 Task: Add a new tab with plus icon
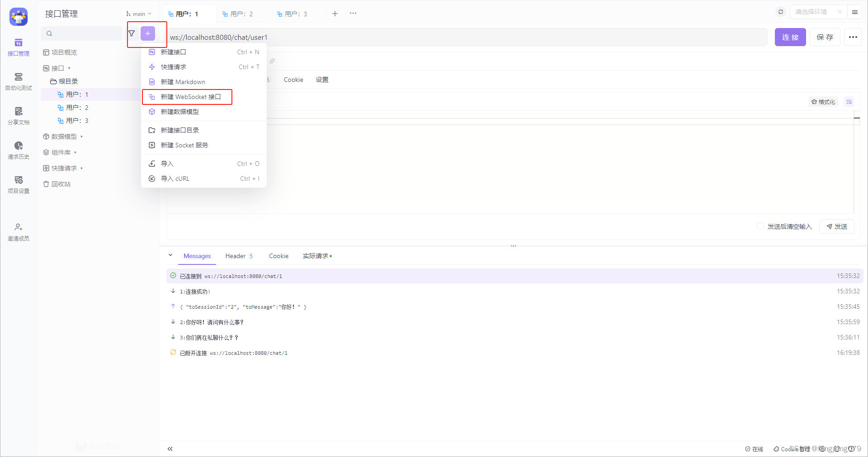click(335, 14)
